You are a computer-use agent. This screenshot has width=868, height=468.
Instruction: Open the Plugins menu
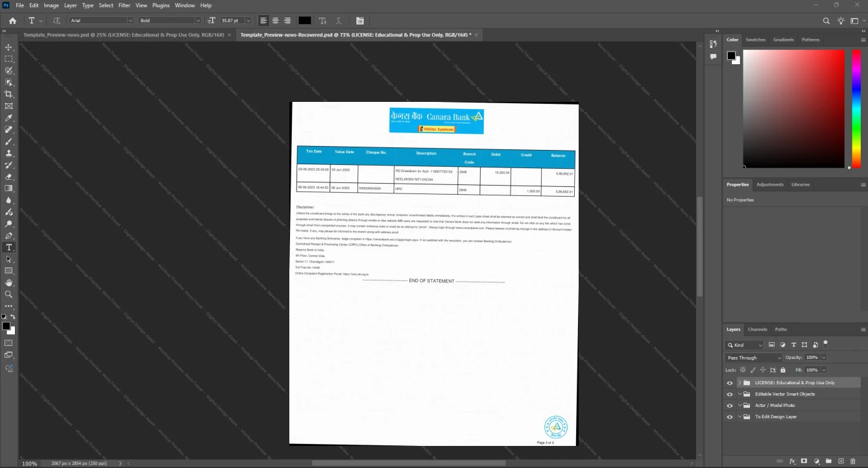(161, 5)
